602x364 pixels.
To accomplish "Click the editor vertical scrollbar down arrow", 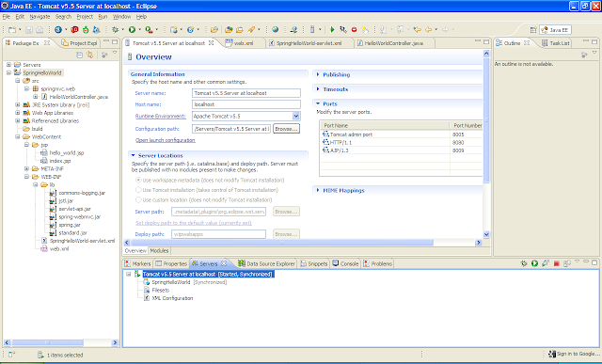I will tap(486, 234).
